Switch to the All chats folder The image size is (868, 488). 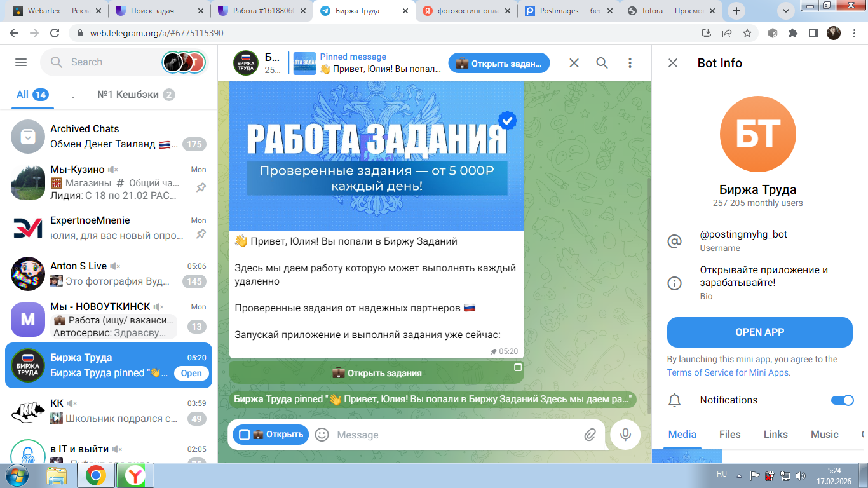[x=32, y=95]
